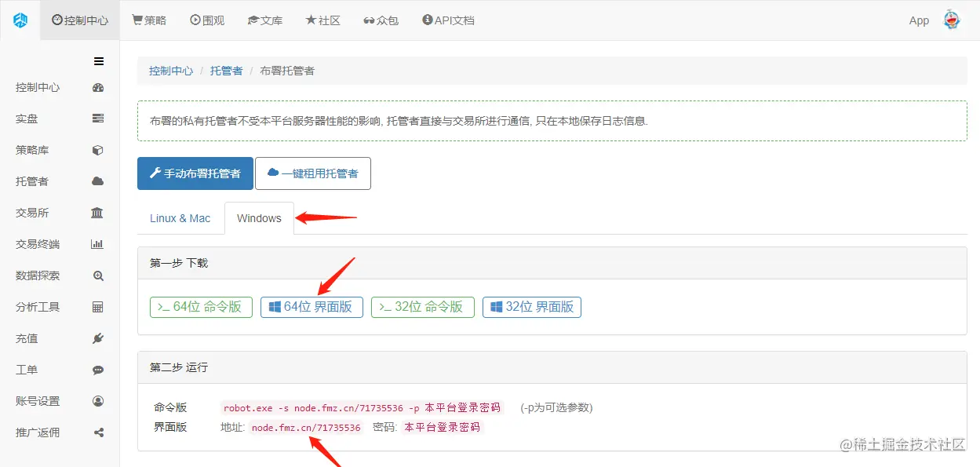
Task: Click user circle icon beside 账号设置
Action: click(98, 402)
